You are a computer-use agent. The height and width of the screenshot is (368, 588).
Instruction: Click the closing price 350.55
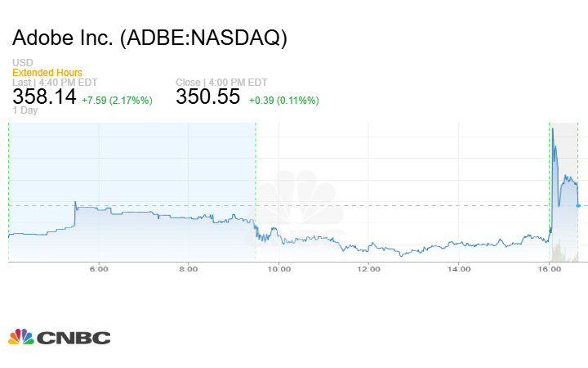208,96
